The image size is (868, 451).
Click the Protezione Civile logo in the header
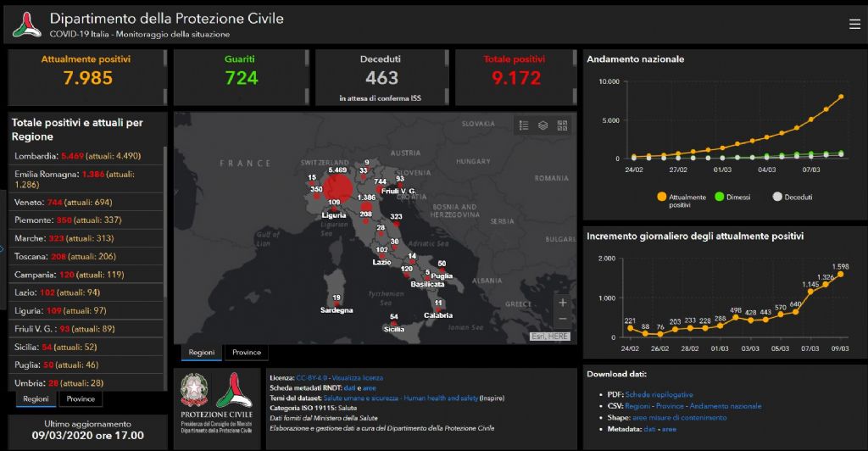(x=26, y=25)
